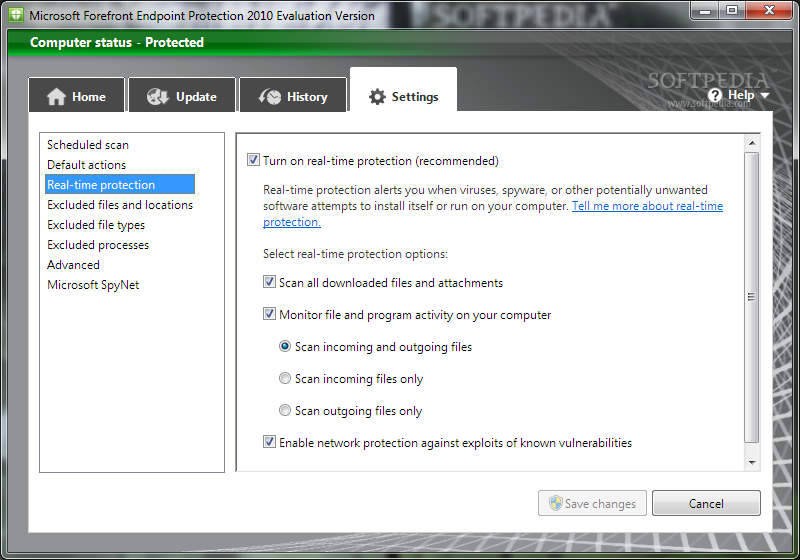Screen dimensions: 800x560
Task: Click the clock icon on History tab
Action: [x=269, y=96]
